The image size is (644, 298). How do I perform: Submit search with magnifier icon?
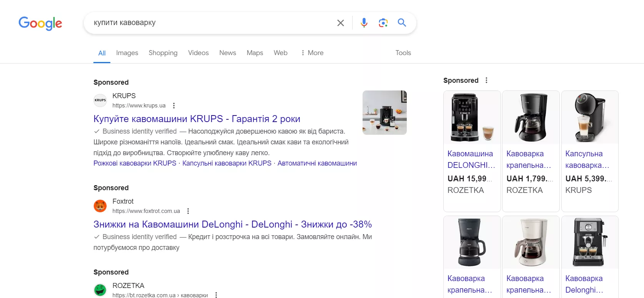coord(402,23)
